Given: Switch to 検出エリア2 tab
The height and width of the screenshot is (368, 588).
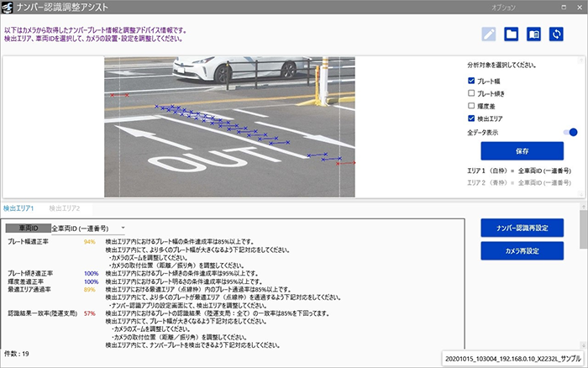Looking at the screenshot, I should (x=64, y=208).
